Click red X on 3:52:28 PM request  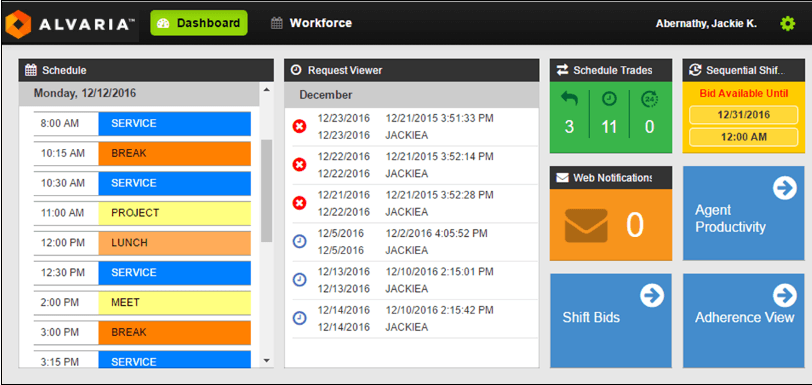click(x=299, y=203)
